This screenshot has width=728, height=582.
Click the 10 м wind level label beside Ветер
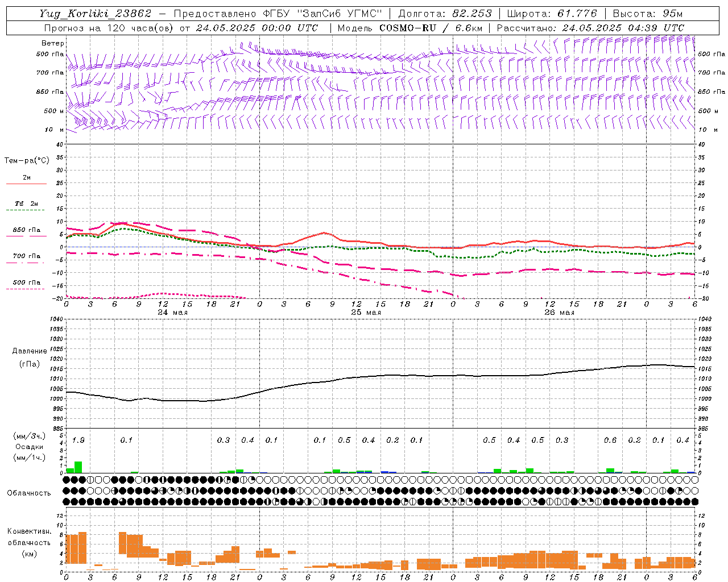coord(55,130)
